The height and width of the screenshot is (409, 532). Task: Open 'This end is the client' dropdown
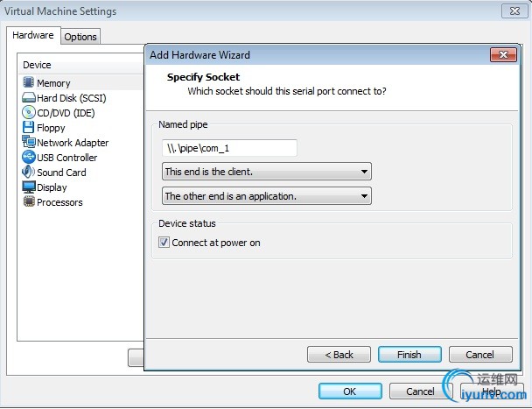point(267,172)
